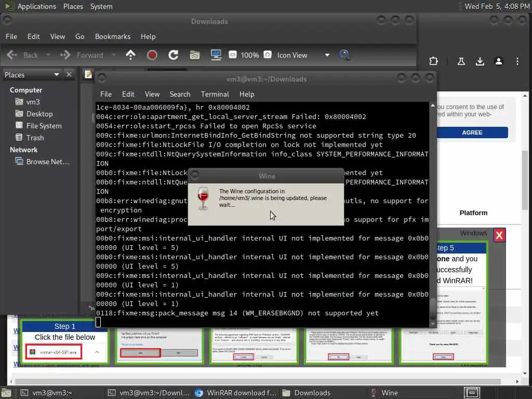This screenshot has width=532, height=399.
Task: Open the terminal Terminal menu
Action: click(x=215, y=95)
